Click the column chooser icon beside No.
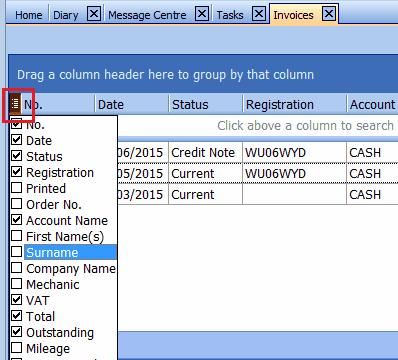Image resolution: width=398 pixels, height=360 pixels. 15,104
